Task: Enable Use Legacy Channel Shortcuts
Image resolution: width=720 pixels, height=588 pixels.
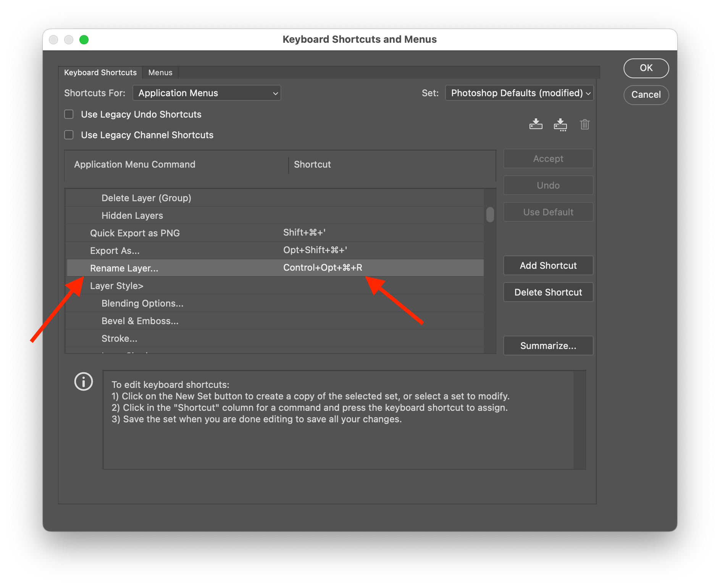Action: 69,134
